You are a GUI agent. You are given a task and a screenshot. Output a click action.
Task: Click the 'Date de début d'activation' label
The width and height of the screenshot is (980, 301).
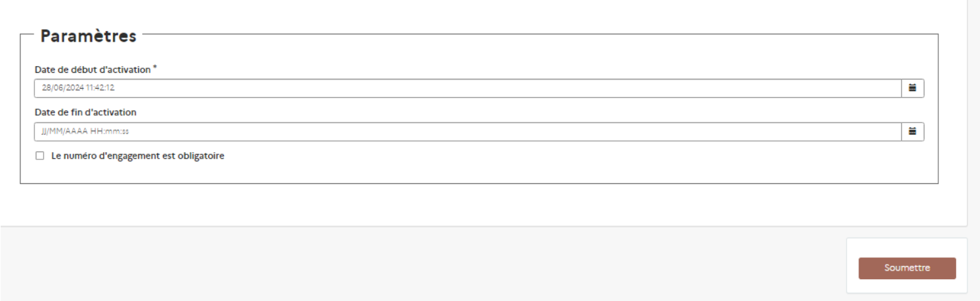click(x=93, y=69)
